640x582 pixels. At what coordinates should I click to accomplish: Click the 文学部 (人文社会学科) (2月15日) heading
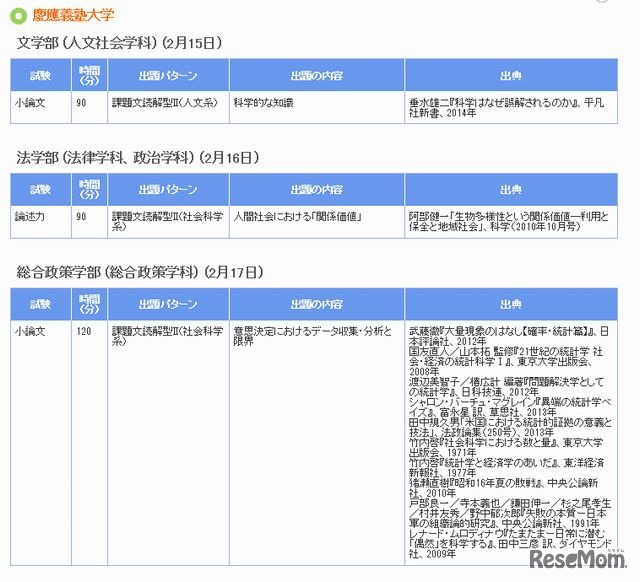[x=119, y=43]
